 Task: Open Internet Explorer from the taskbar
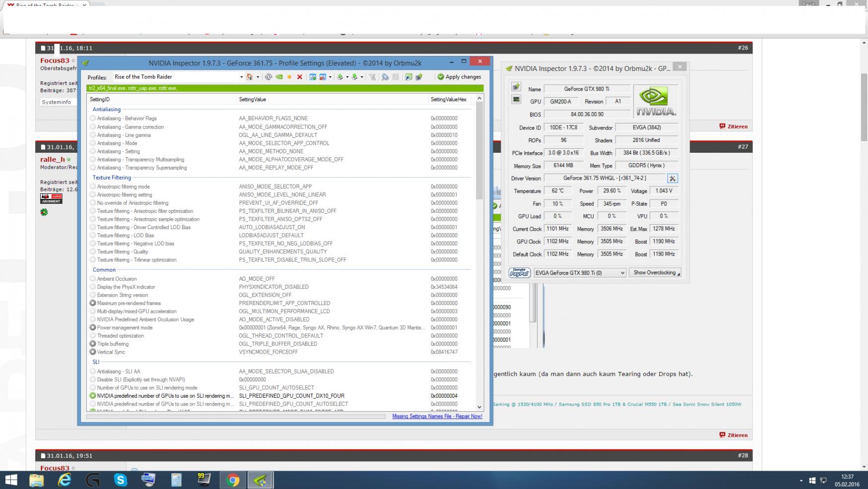(x=65, y=480)
